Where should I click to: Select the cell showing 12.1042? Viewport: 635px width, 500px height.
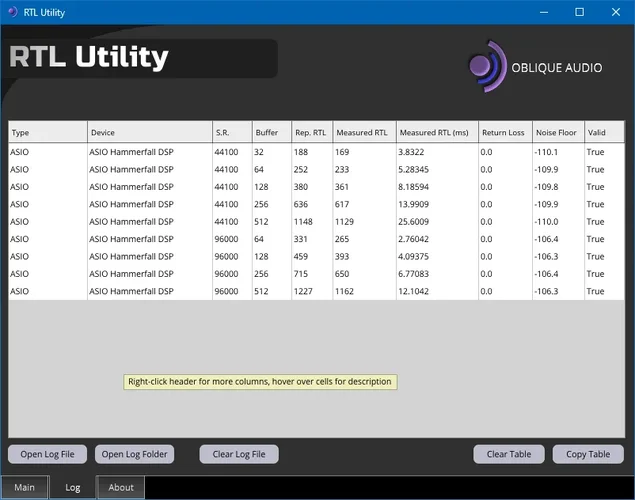click(x=437, y=291)
